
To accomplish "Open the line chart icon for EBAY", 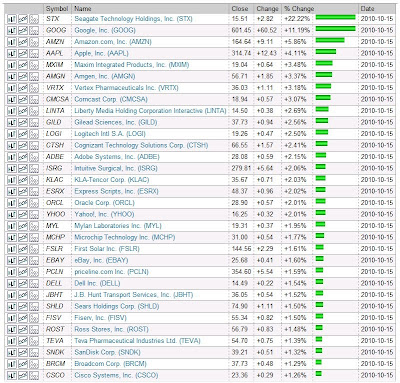I will [x=23, y=261].
